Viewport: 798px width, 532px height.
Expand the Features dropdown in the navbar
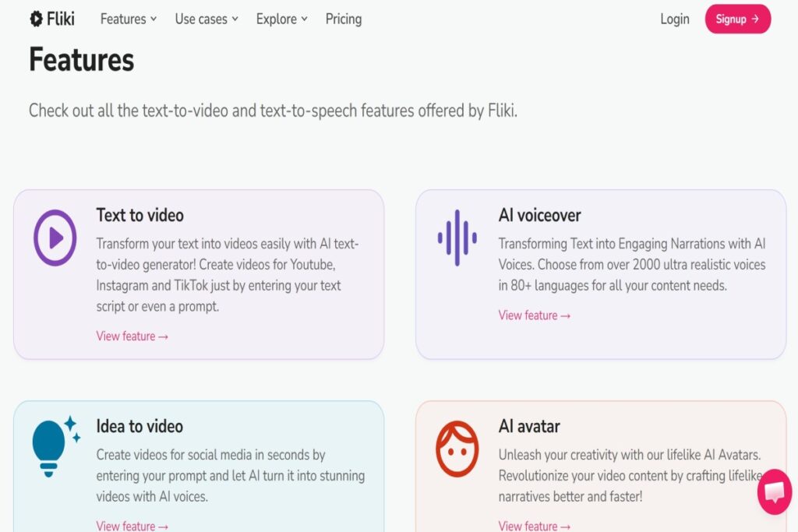pyautogui.click(x=128, y=19)
